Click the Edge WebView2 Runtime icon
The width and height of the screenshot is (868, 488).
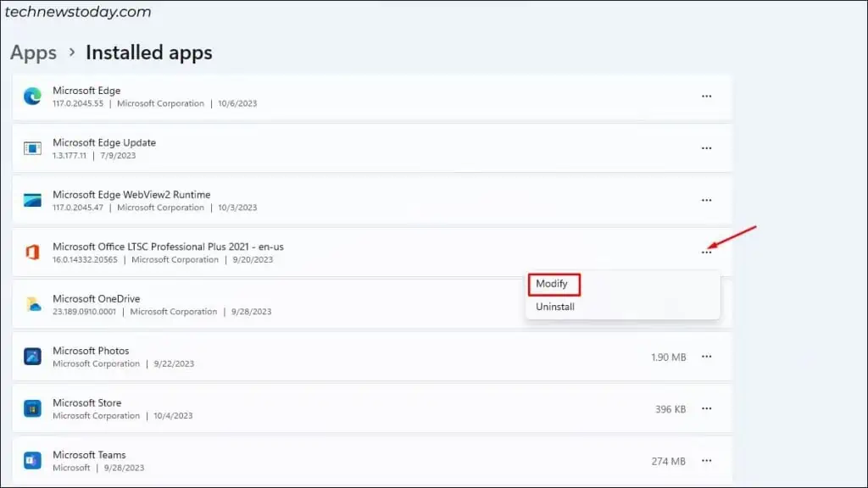32,200
